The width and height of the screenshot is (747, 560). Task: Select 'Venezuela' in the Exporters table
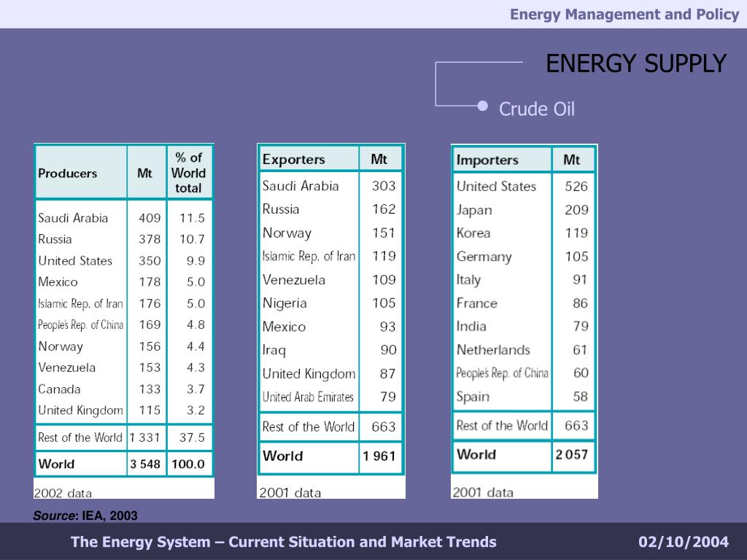[x=294, y=279]
